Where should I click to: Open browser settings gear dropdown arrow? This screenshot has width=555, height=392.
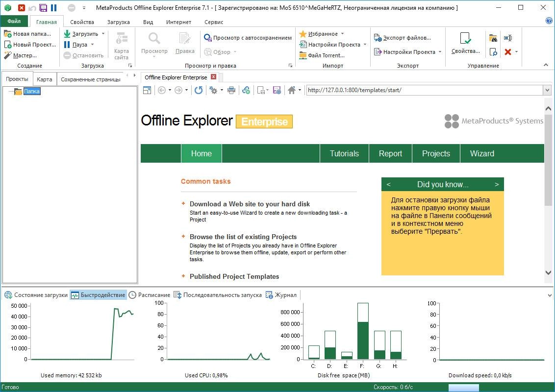pos(222,90)
